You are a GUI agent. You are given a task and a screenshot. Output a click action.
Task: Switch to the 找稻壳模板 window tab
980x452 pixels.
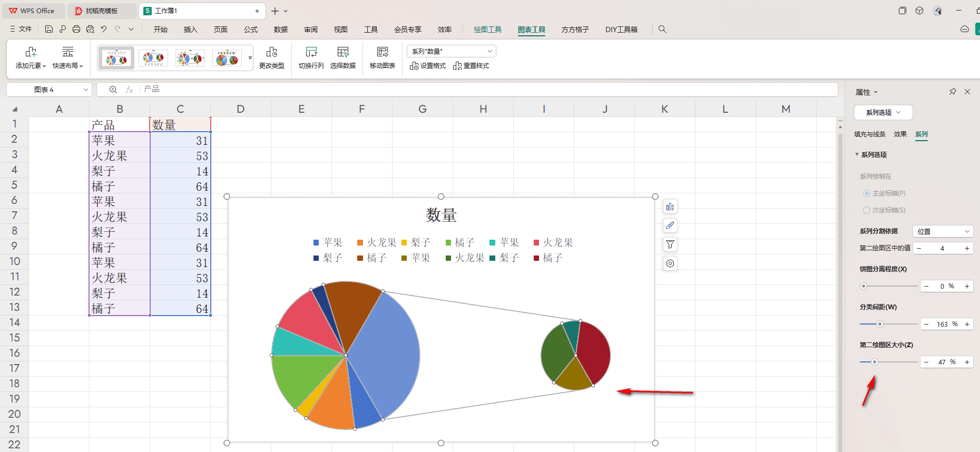coord(101,11)
